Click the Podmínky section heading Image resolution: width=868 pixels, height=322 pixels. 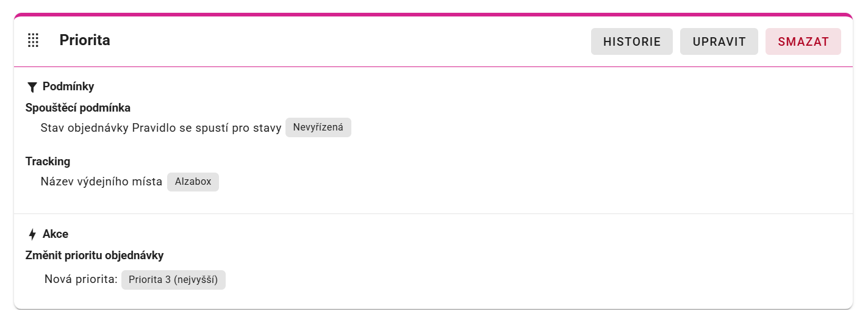[x=68, y=87]
